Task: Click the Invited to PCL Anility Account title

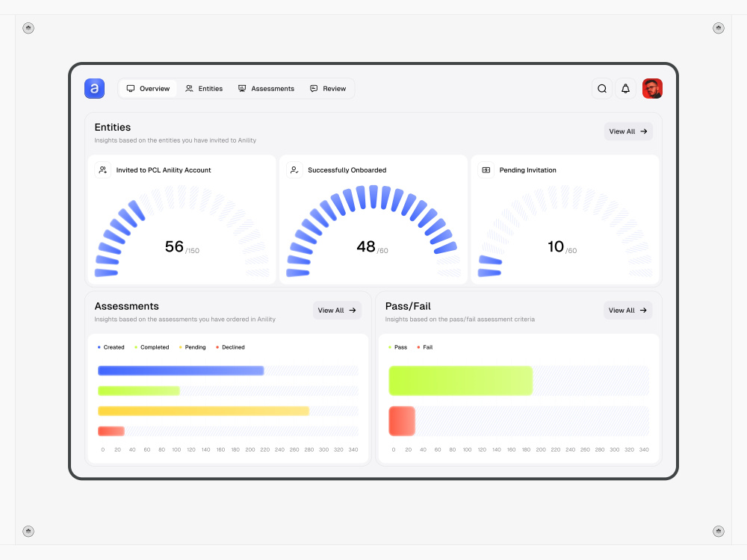Action: coord(164,170)
